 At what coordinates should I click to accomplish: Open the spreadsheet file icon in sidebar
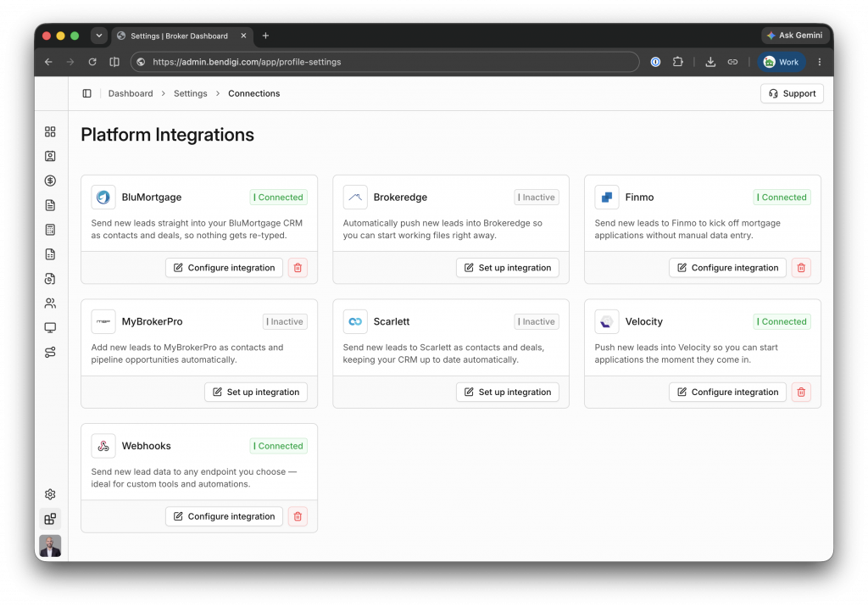[x=50, y=254]
